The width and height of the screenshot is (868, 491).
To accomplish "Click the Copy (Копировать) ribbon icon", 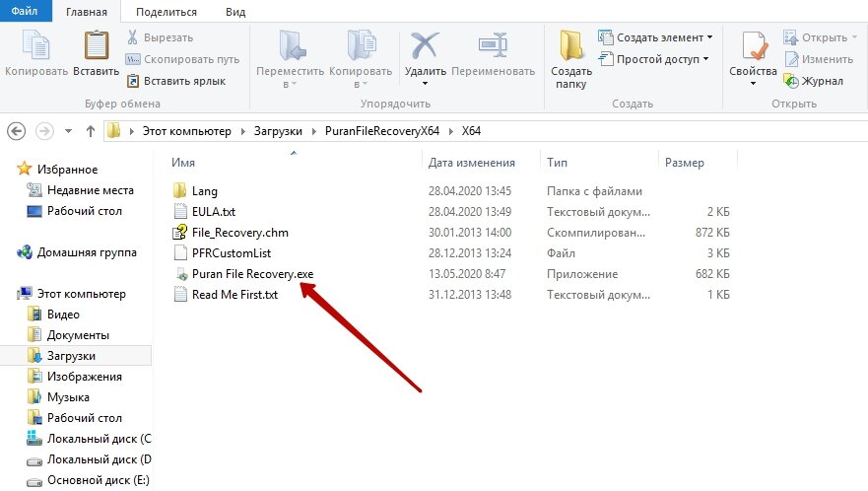I will [x=36, y=45].
